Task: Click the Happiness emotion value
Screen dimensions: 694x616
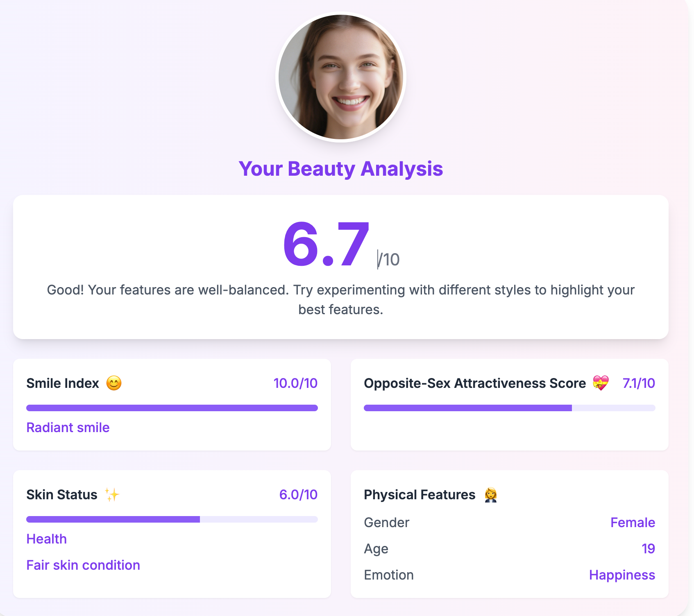Action: tap(622, 575)
